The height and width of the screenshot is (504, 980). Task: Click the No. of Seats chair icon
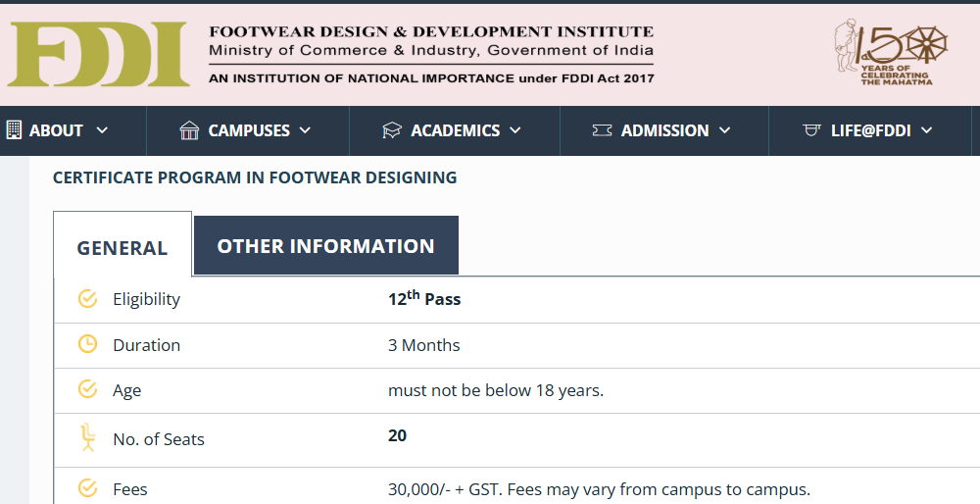click(x=87, y=437)
